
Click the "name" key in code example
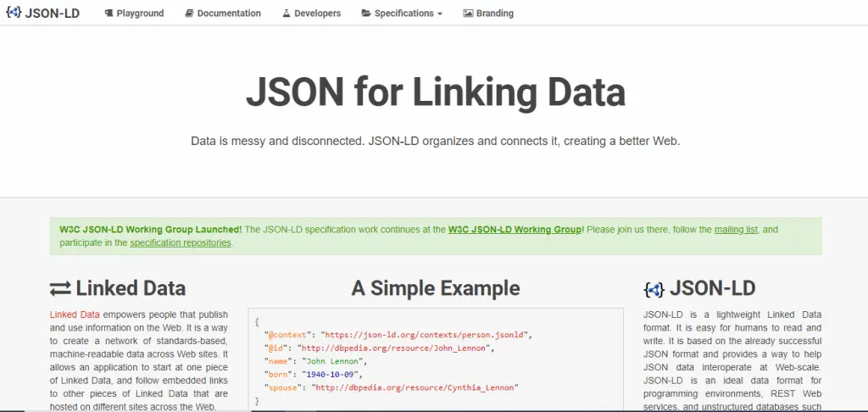point(278,362)
